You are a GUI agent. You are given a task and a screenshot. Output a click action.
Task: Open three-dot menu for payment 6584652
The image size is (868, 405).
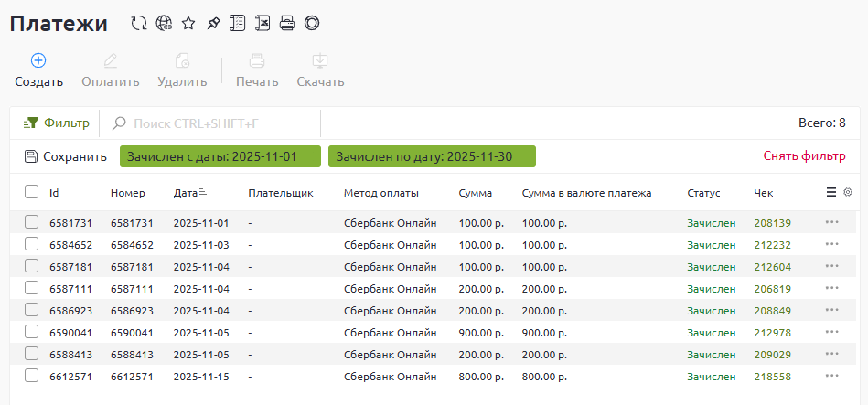[x=831, y=244]
